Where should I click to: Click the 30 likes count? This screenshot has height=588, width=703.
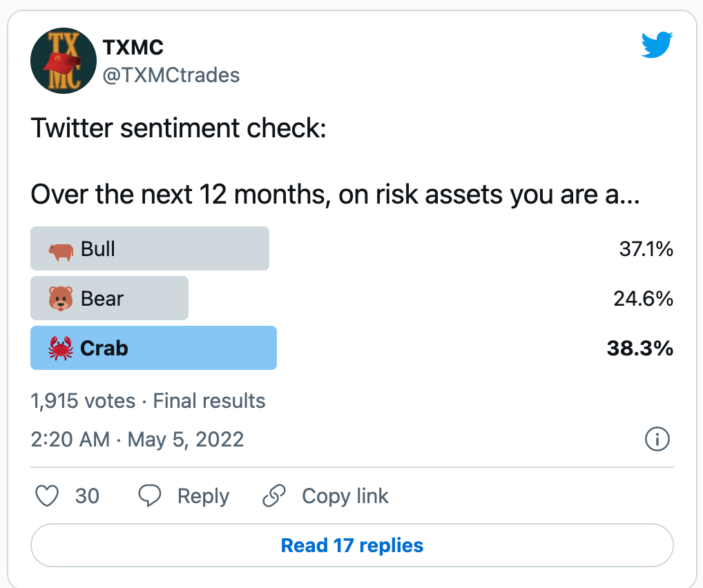(x=87, y=496)
